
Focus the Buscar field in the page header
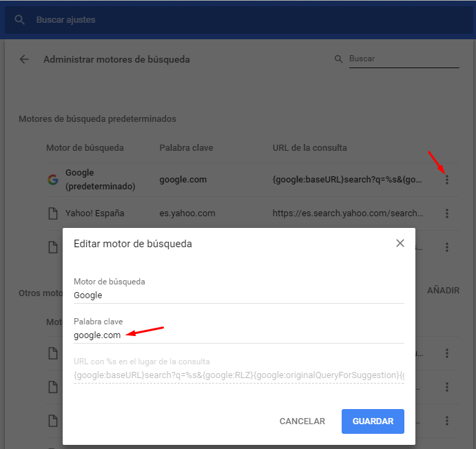[404, 59]
